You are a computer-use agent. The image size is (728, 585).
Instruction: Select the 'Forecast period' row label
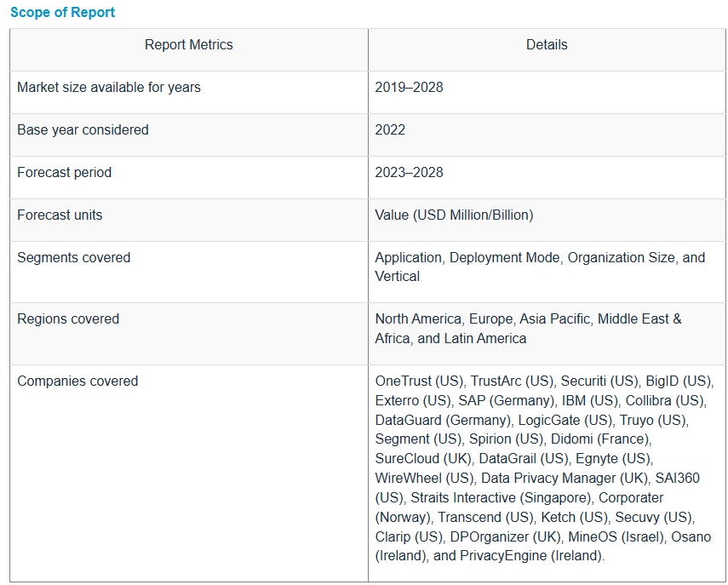tap(64, 173)
